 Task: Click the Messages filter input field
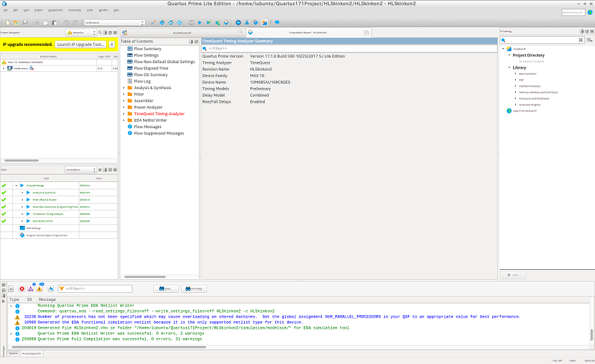tap(95, 289)
